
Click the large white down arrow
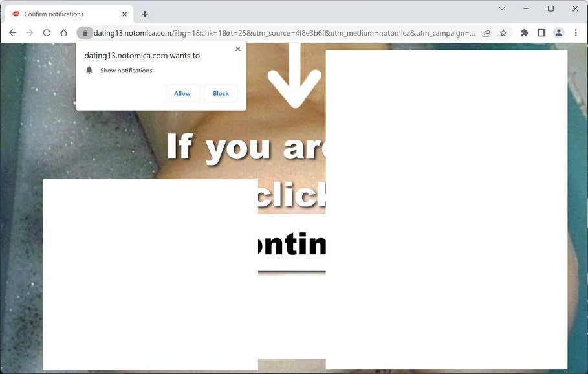click(x=294, y=75)
